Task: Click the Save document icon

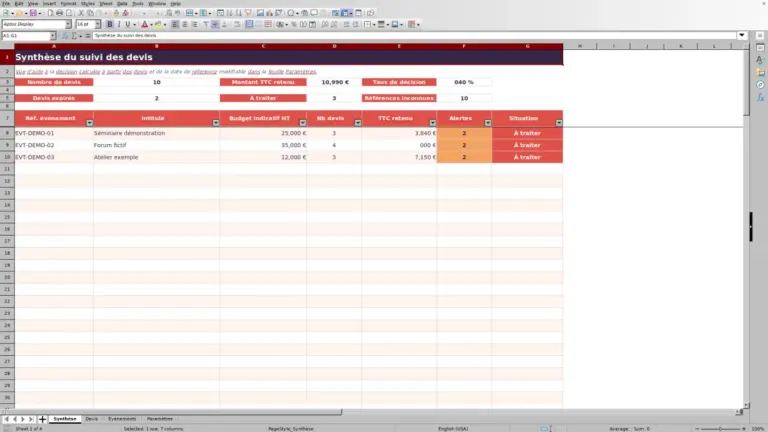Action: pos(32,13)
